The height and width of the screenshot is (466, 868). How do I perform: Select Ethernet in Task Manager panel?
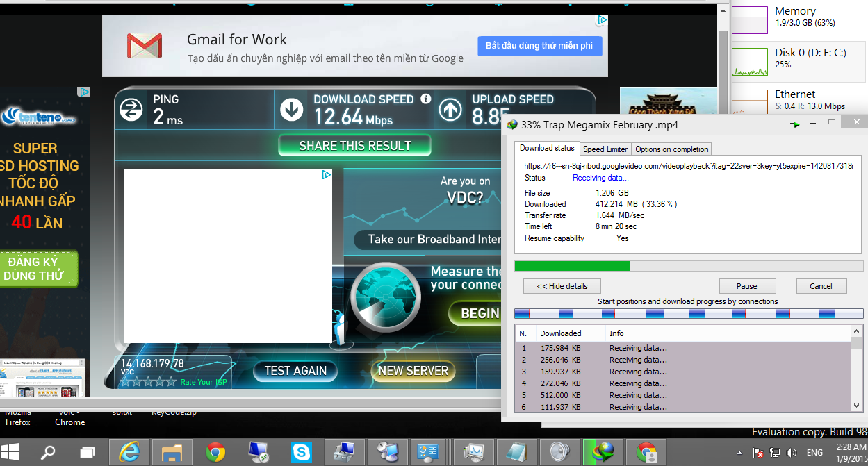click(x=799, y=99)
